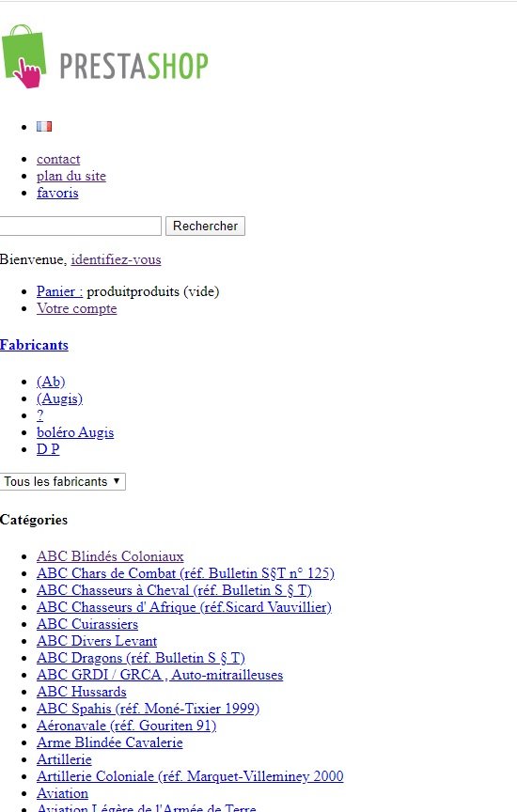Go to Votre compte
Viewport: 517px width, 812px height.
[77, 308]
